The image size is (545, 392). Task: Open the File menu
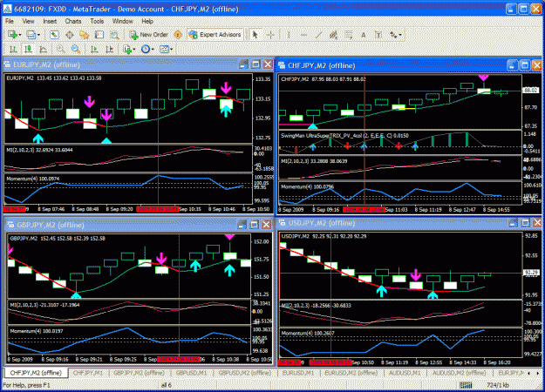point(9,21)
